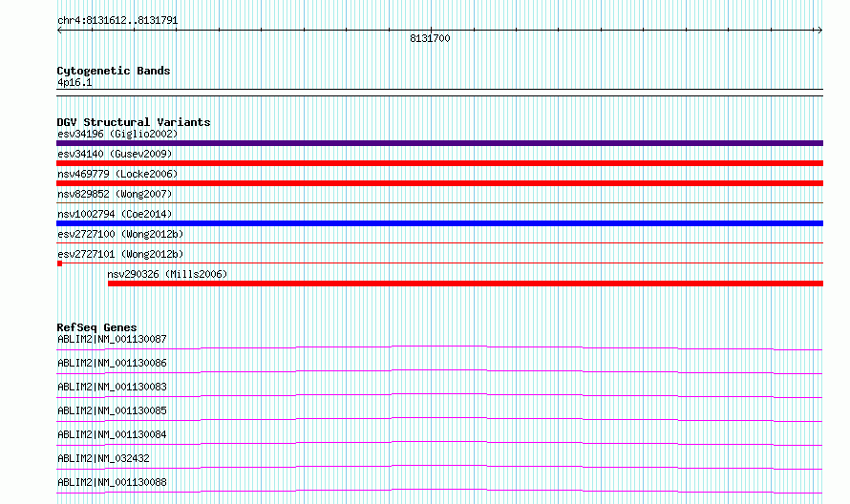Click the red bar under esv34140

439,163
